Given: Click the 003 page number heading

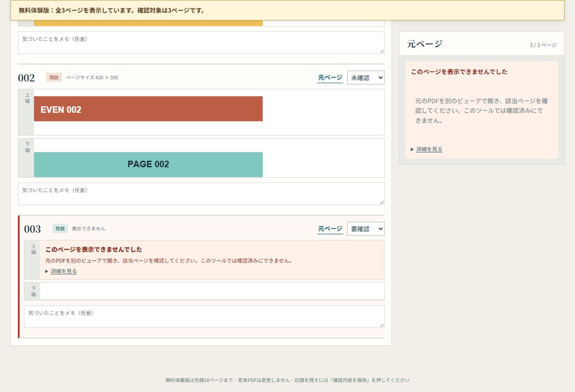Looking at the screenshot, I should (x=32, y=229).
